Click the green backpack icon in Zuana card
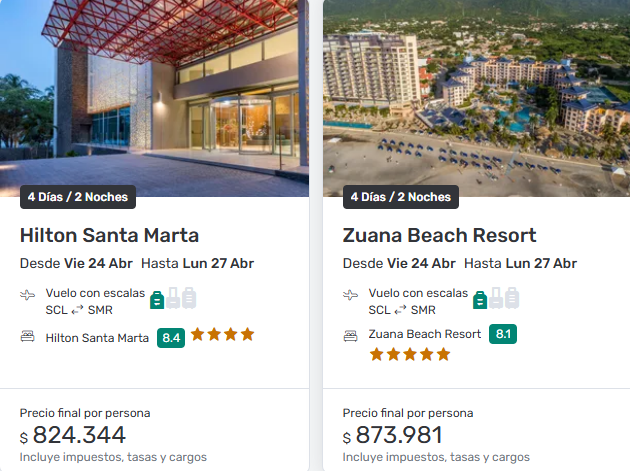The height and width of the screenshot is (471, 630). coord(480,298)
